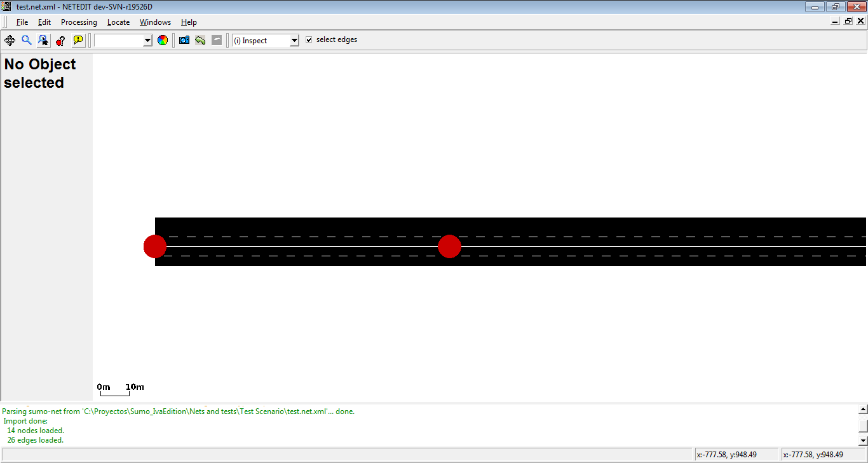Click the green undo arrow icon

[200, 40]
